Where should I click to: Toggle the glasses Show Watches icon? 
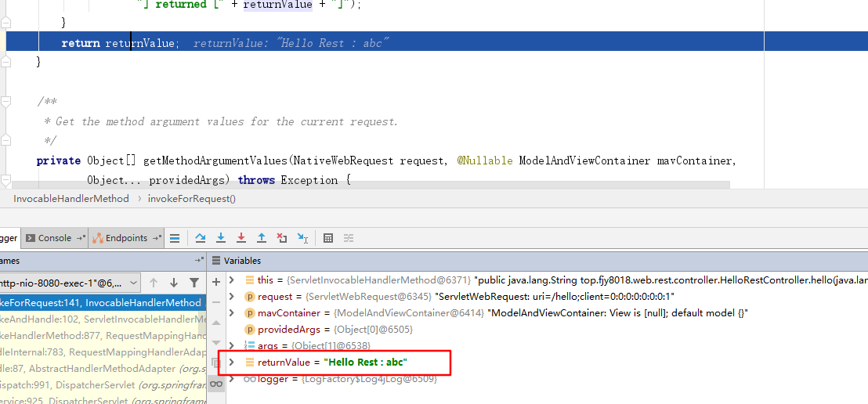pos(216,382)
